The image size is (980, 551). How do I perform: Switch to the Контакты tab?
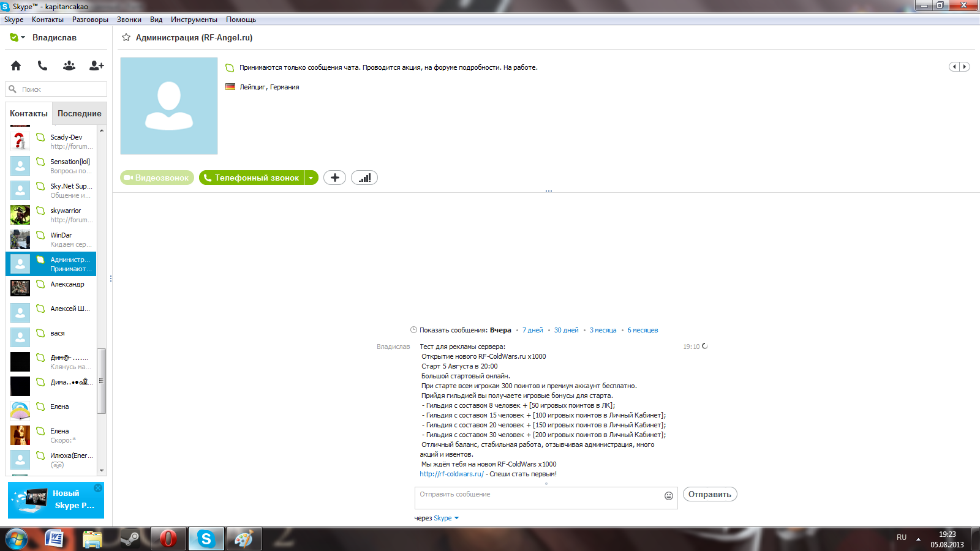pos(29,113)
